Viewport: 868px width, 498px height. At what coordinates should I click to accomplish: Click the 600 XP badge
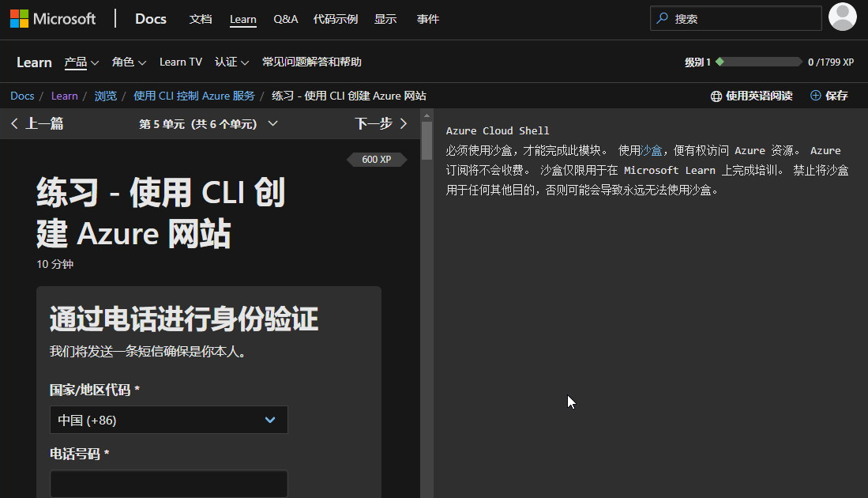pyautogui.click(x=377, y=159)
